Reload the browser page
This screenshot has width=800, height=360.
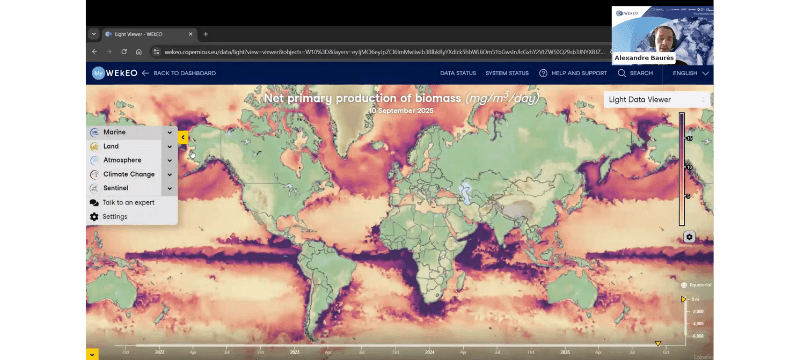tap(123, 52)
